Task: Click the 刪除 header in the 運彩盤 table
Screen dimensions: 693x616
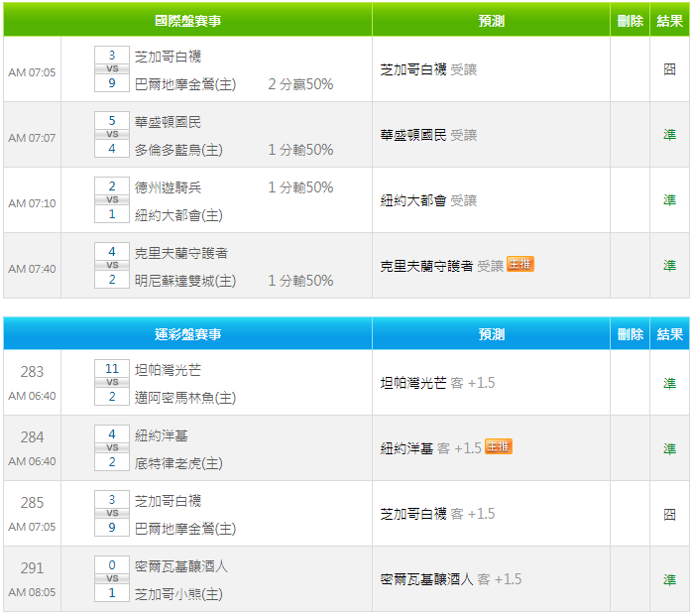Action: (630, 334)
